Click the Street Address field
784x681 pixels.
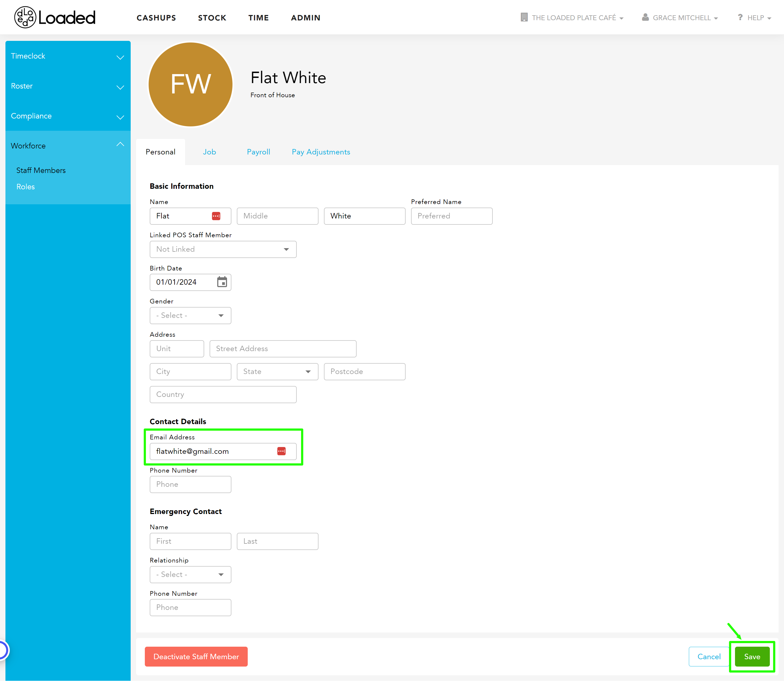283,349
